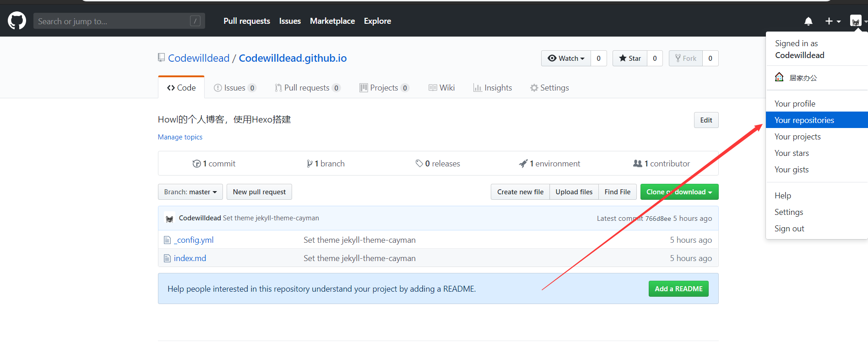Select Sign out in the user menu
This screenshot has height=347, width=868.
point(817,229)
